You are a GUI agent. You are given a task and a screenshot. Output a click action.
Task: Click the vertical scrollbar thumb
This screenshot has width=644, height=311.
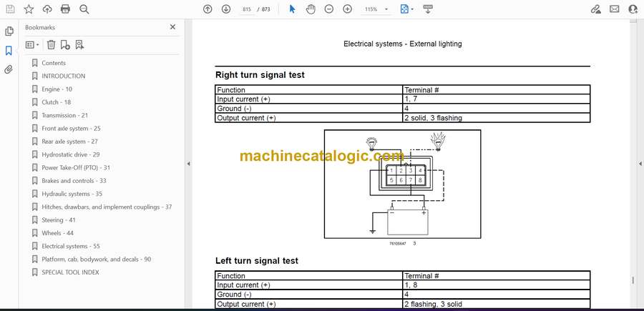pos(633,280)
